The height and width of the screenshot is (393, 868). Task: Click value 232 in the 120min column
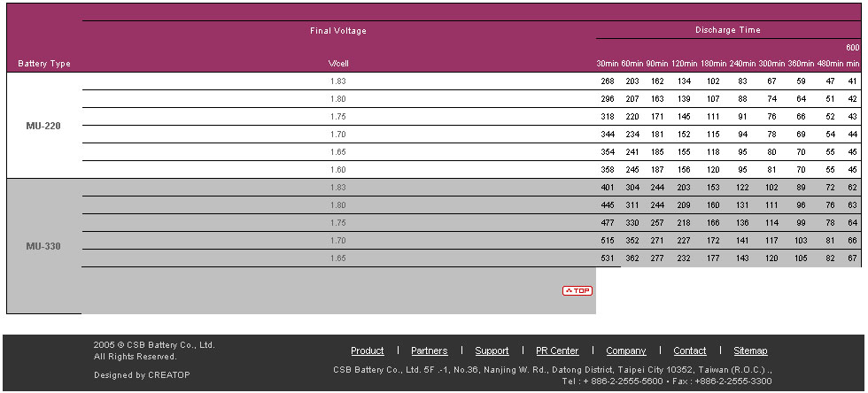(684, 258)
